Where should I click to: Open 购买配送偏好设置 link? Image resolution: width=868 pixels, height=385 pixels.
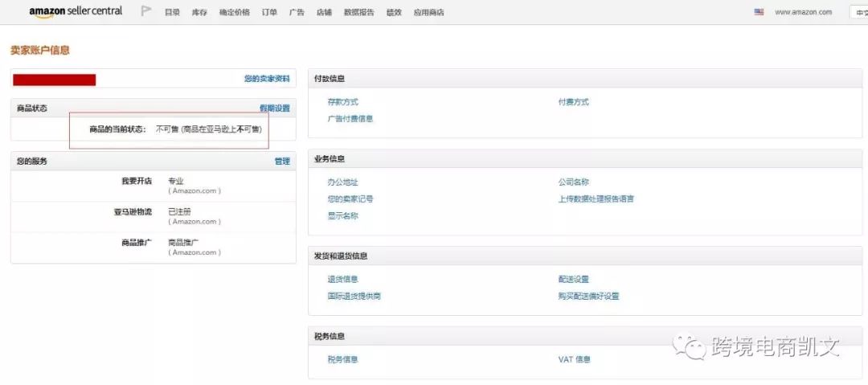(588, 296)
